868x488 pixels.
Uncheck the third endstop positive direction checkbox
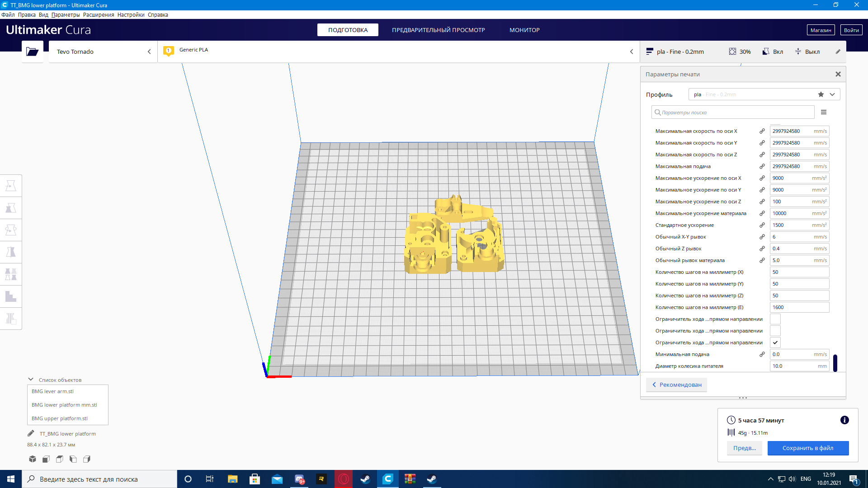click(x=775, y=343)
